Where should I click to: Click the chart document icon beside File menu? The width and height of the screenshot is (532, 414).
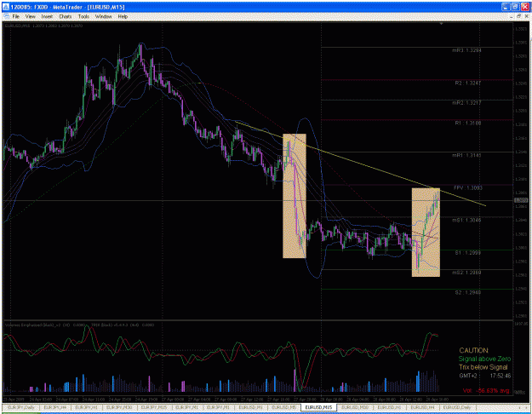coord(6,16)
